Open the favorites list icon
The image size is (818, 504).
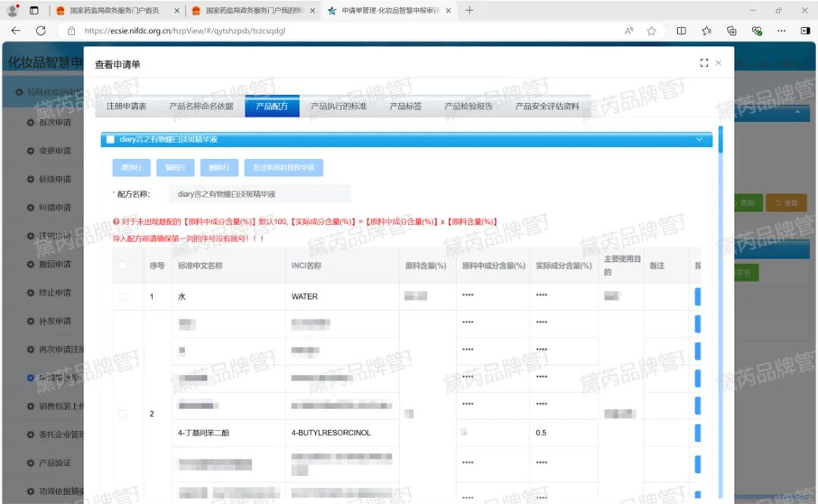click(707, 31)
